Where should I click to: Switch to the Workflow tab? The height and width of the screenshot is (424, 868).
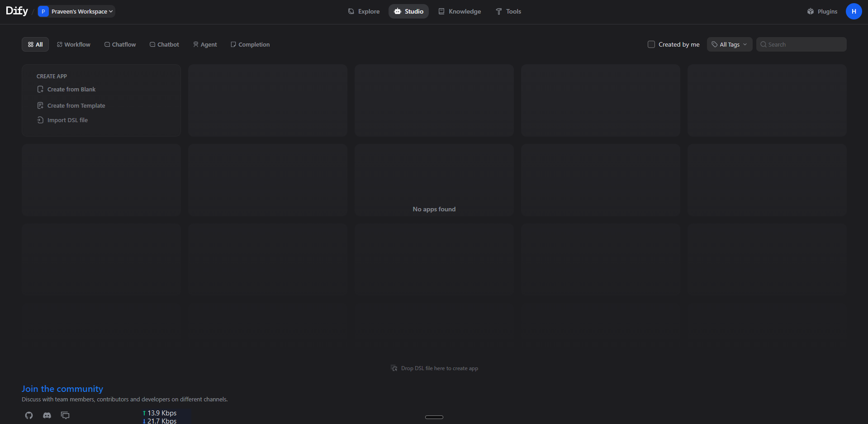73,44
